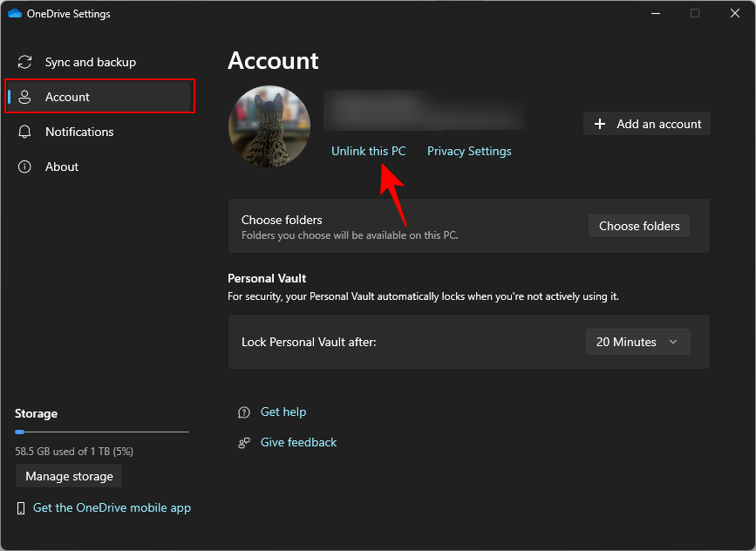
Task: Minimize the OneDrive Settings window
Action: point(655,13)
